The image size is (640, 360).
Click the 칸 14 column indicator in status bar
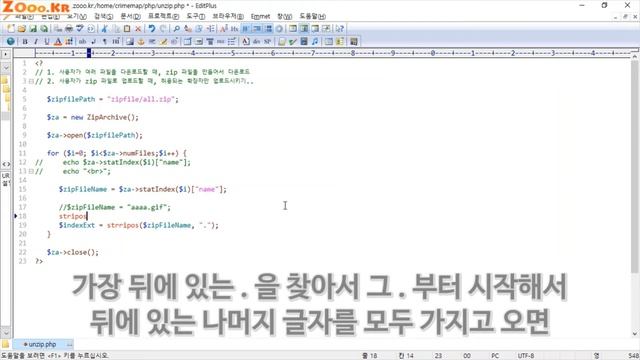406,356
